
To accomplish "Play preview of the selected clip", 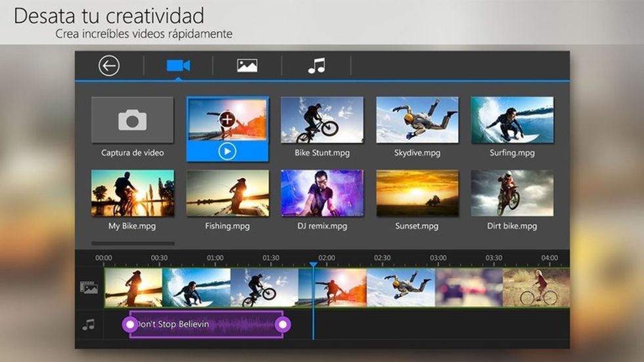I will tap(227, 152).
